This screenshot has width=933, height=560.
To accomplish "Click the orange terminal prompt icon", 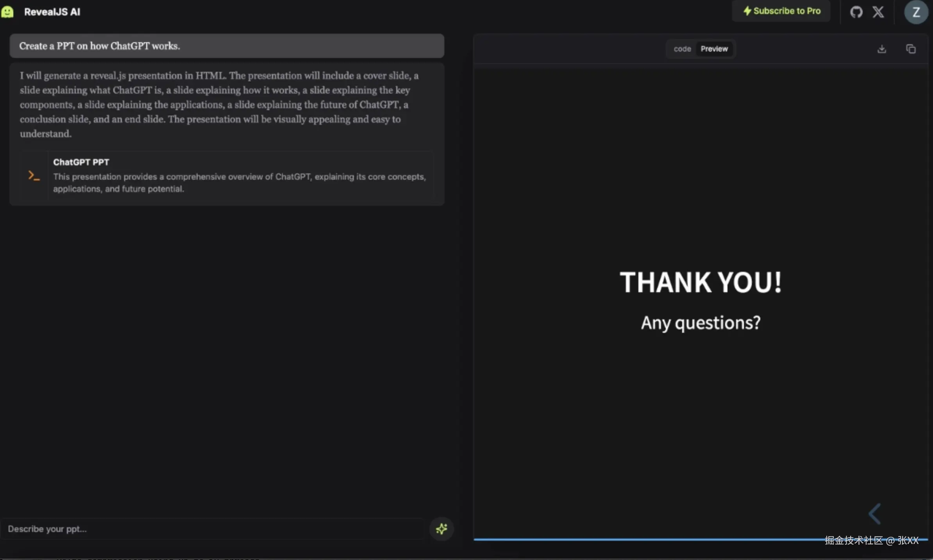I will pyautogui.click(x=34, y=176).
